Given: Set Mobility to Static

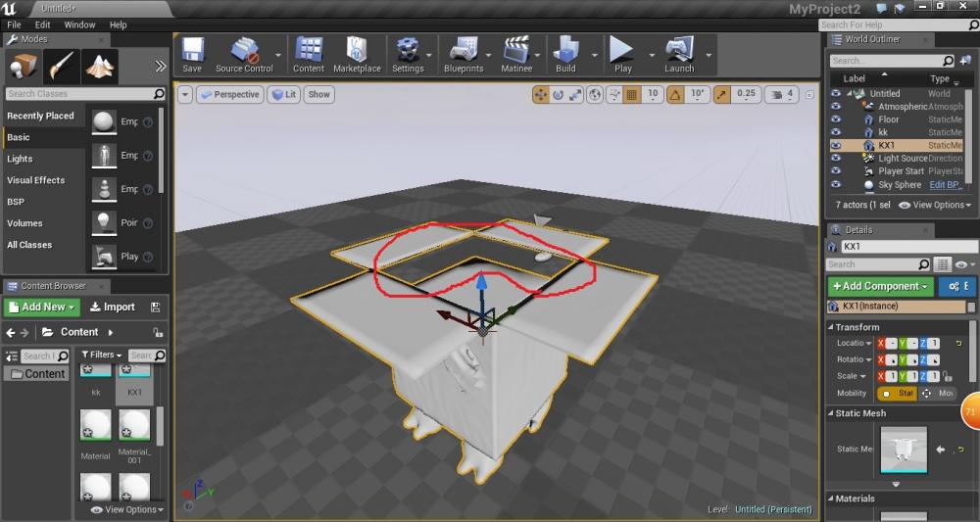Looking at the screenshot, I should point(897,393).
